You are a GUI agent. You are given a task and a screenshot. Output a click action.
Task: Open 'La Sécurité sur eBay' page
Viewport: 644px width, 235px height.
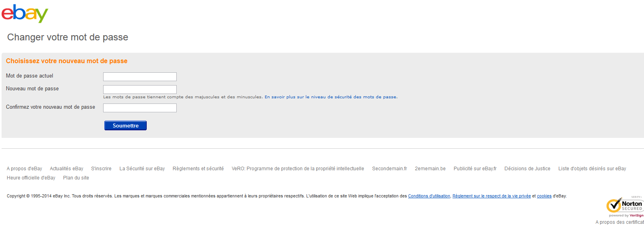point(142,169)
